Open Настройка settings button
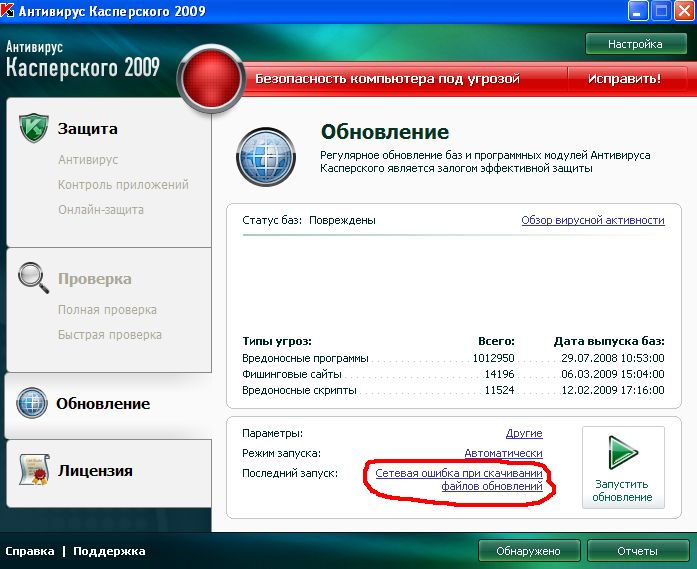 tap(636, 44)
